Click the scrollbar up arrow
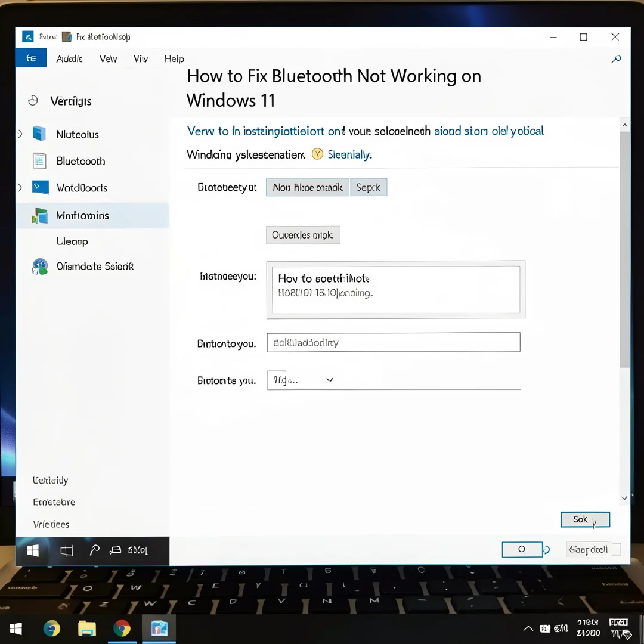The height and width of the screenshot is (644, 644). (625, 125)
